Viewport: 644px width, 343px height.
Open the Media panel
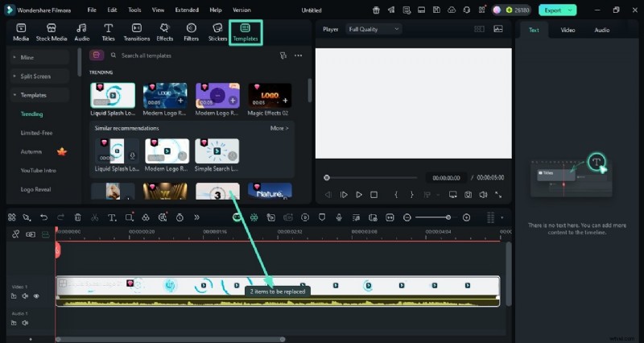pyautogui.click(x=21, y=32)
